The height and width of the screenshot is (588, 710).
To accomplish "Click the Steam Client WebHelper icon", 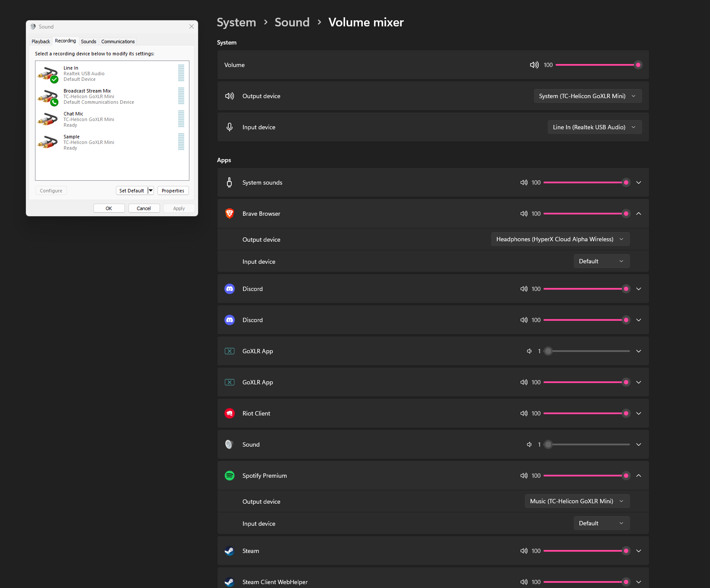I will tap(230, 582).
